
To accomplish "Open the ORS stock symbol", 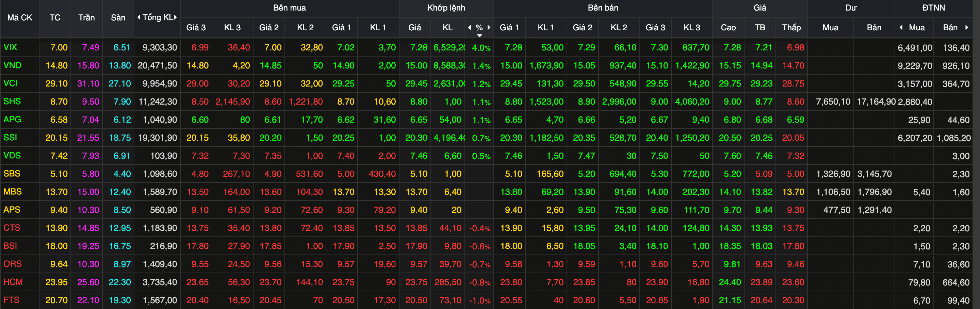I will point(13,264).
